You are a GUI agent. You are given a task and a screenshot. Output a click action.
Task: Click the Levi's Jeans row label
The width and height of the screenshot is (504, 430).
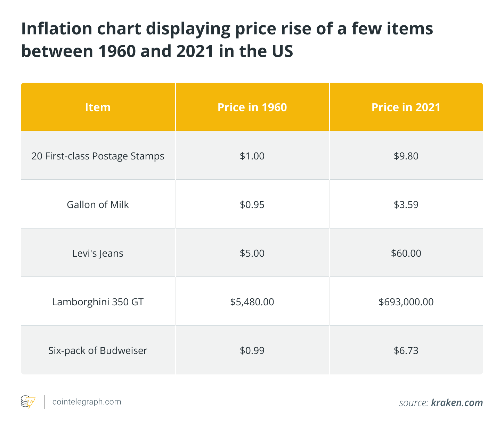click(98, 253)
